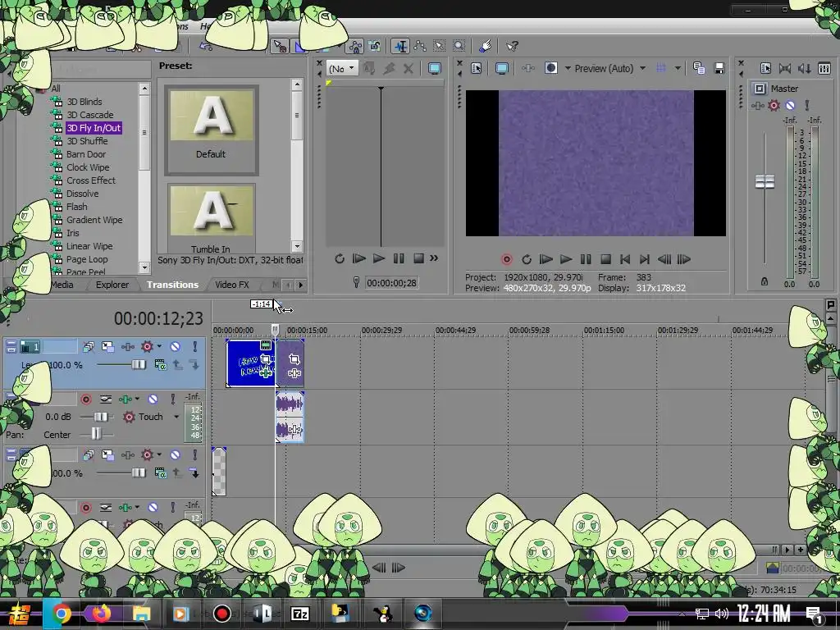Click Compositing Mode icon on video track 1
This screenshot has height=630, width=840.
coord(160,365)
